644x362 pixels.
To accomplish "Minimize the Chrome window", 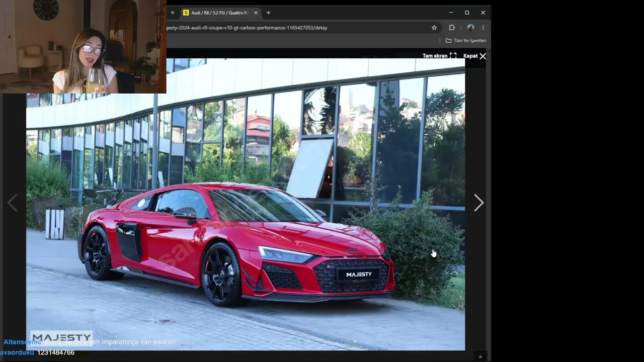I will 451,13.
